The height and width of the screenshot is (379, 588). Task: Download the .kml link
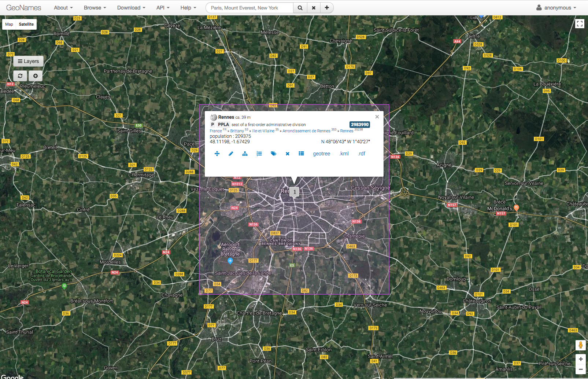344,154
